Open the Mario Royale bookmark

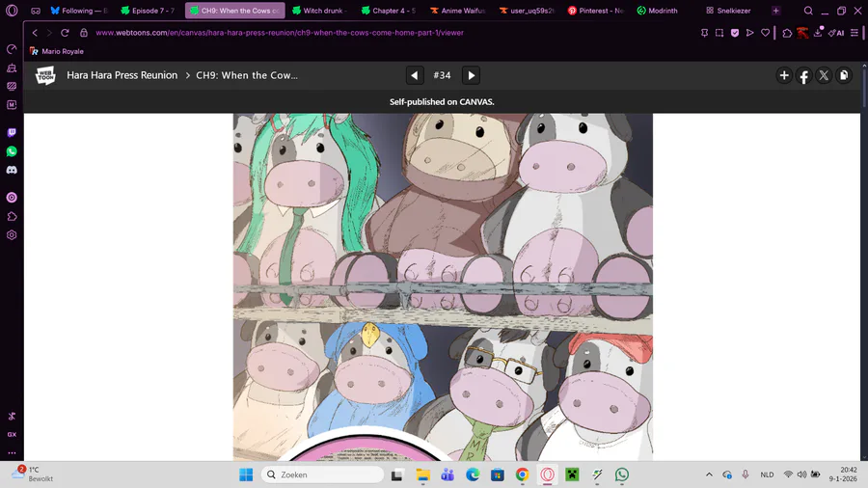57,51
